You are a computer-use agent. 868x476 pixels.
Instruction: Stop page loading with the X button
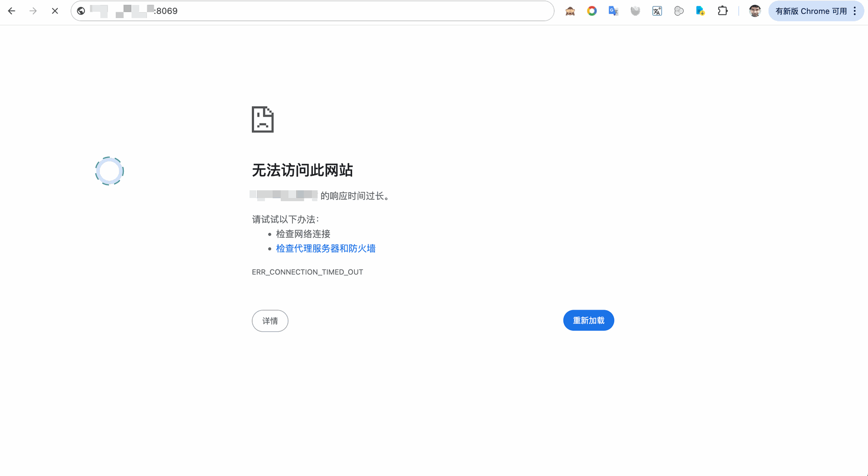55,11
